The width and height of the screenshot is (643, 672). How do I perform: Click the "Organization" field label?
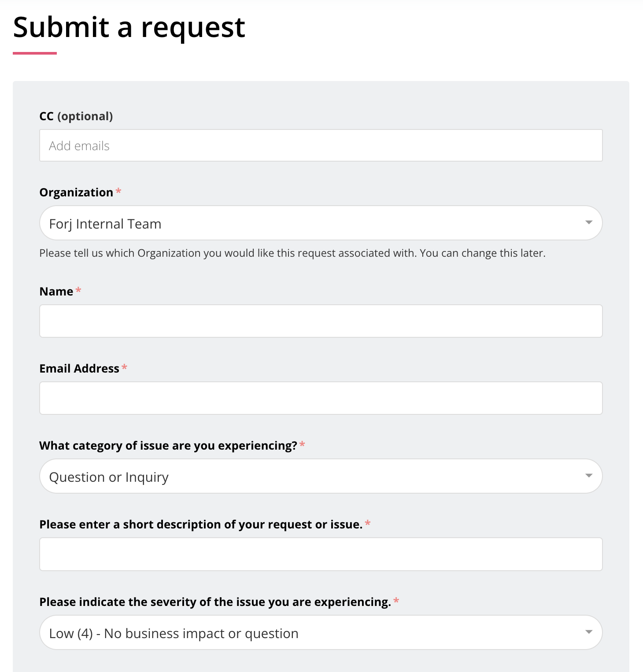coord(76,192)
